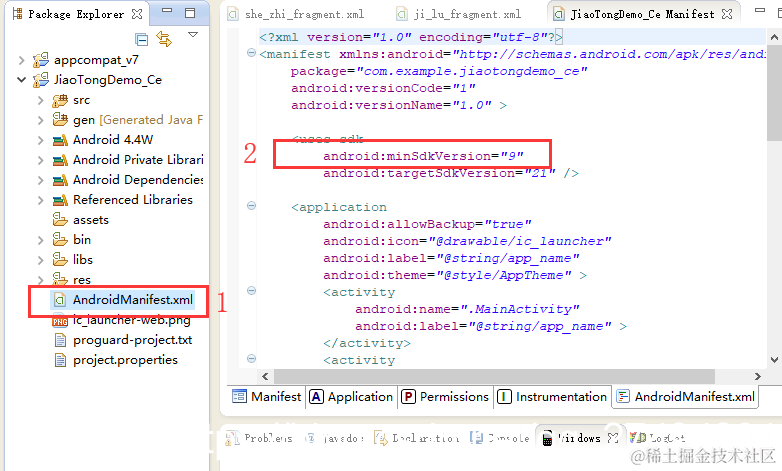Click the editor horizontal scrollbar thumb
The image size is (782, 471).
[x=494, y=376]
